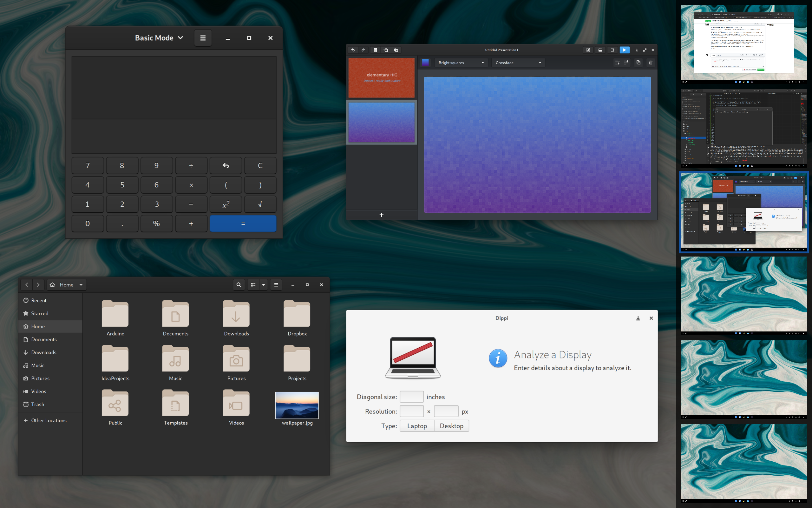Click the calculator display entry area
The height and width of the screenshot is (508, 812).
[174, 136]
